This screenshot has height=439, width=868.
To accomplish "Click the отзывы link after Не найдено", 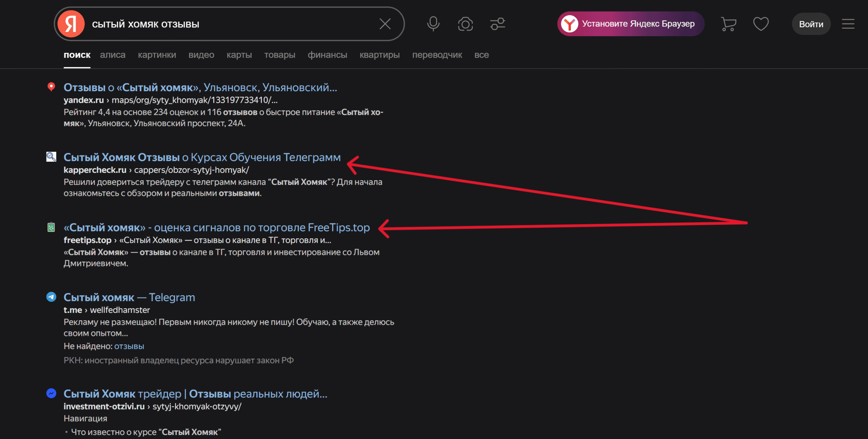I will pos(129,346).
